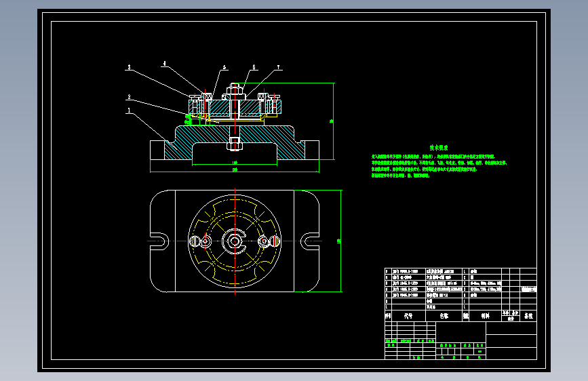
Task: Select balloon callout number 5
Action: pos(224,68)
